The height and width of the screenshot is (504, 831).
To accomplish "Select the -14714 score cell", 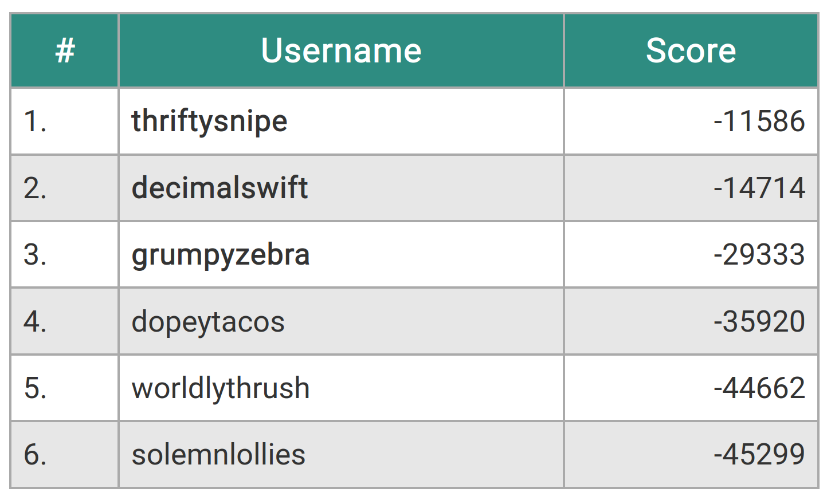I will click(x=759, y=188).
